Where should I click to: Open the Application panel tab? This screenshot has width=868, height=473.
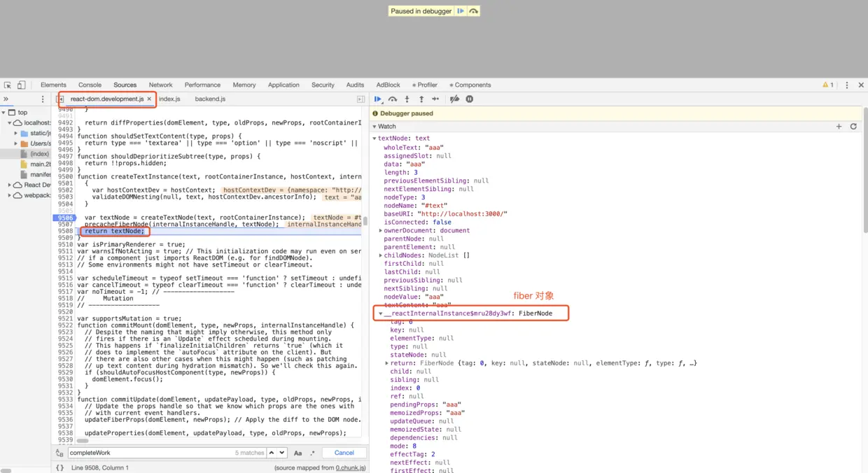(x=283, y=85)
